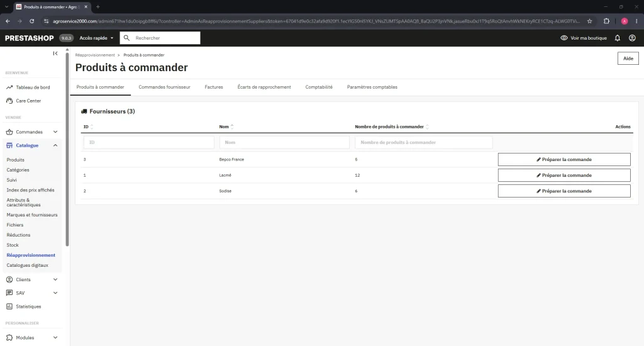Open Catalogues digitaux menu item
The width and height of the screenshot is (644, 346).
pos(27,265)
